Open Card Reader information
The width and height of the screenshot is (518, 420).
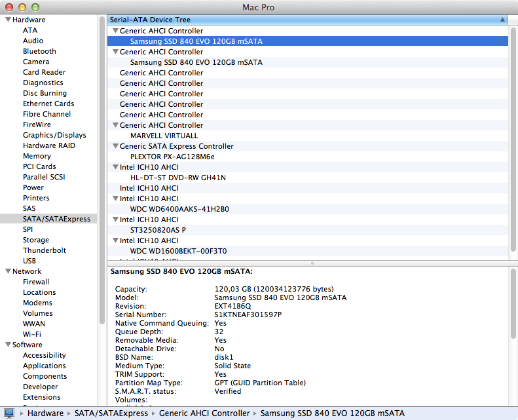(45, 72)
